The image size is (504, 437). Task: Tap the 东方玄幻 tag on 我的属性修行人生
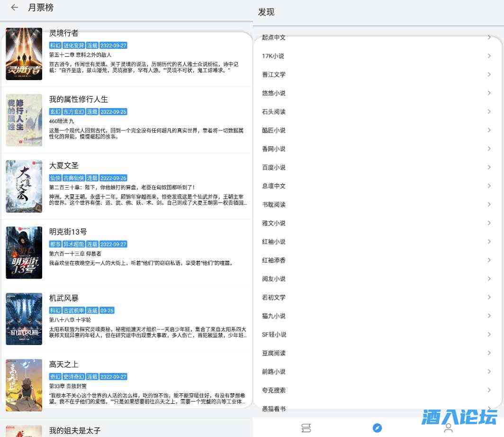tap(73, 111)
